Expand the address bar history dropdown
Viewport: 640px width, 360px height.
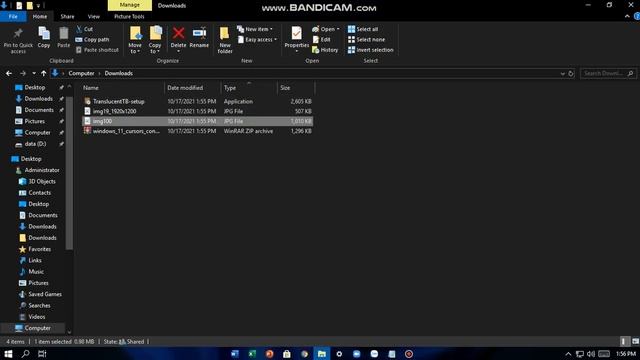[x=562, y=73]
